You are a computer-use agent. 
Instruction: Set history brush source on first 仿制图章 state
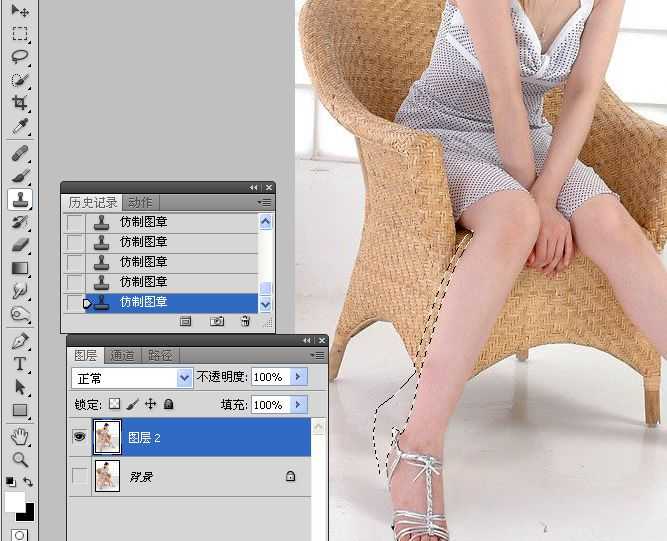click(75, 222)
